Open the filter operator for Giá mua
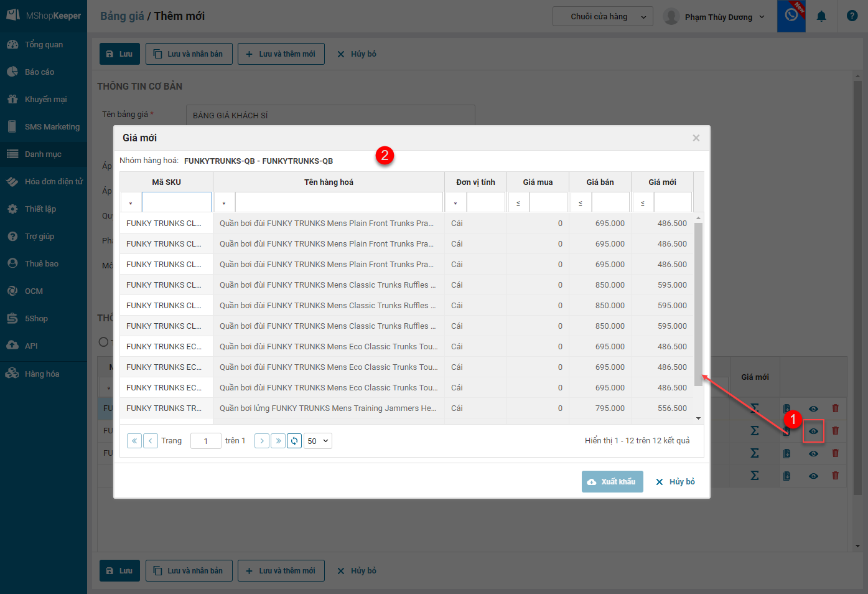The height and width of the screenshot is (594, 868). pyautogui.click(x=518, y=202)
